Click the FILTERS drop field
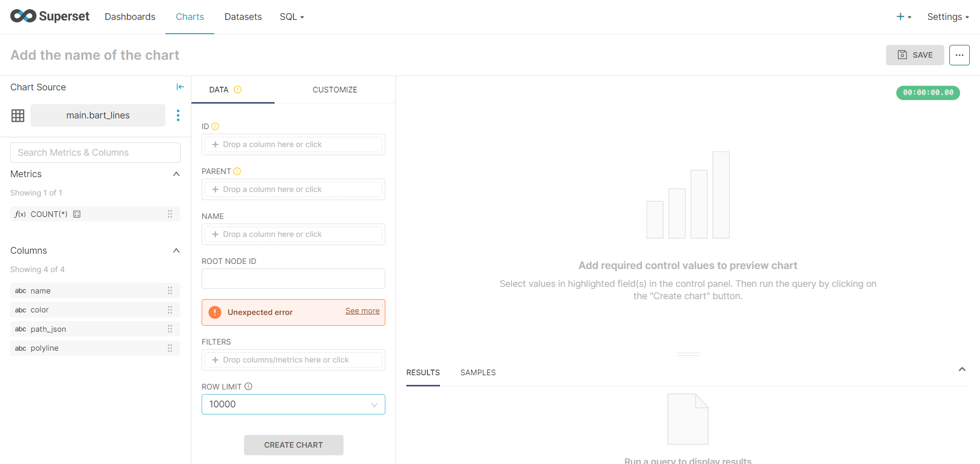The height and width of the screenshot is (464, 980). [293, 360]
